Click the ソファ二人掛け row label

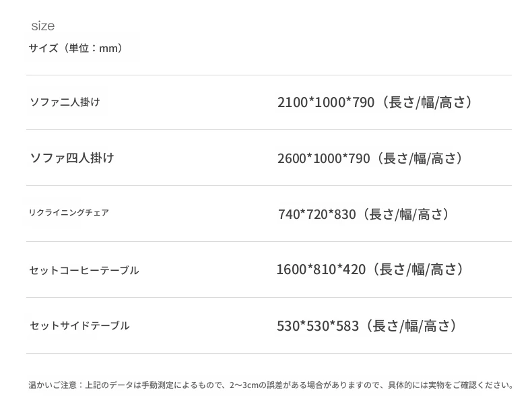point(65,102)
